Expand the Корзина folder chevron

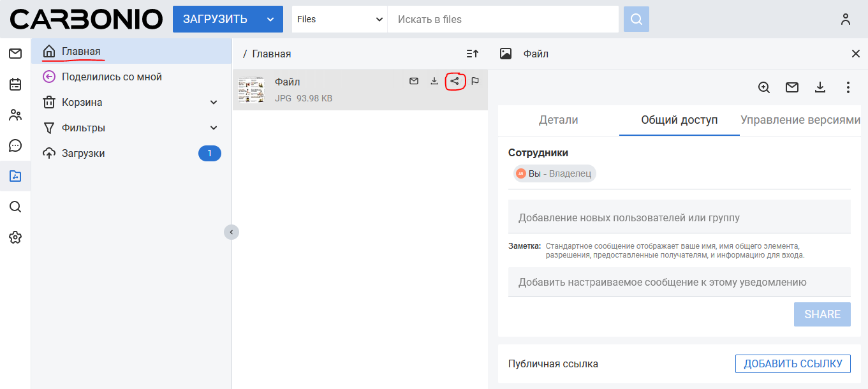(x=214, y=103)
